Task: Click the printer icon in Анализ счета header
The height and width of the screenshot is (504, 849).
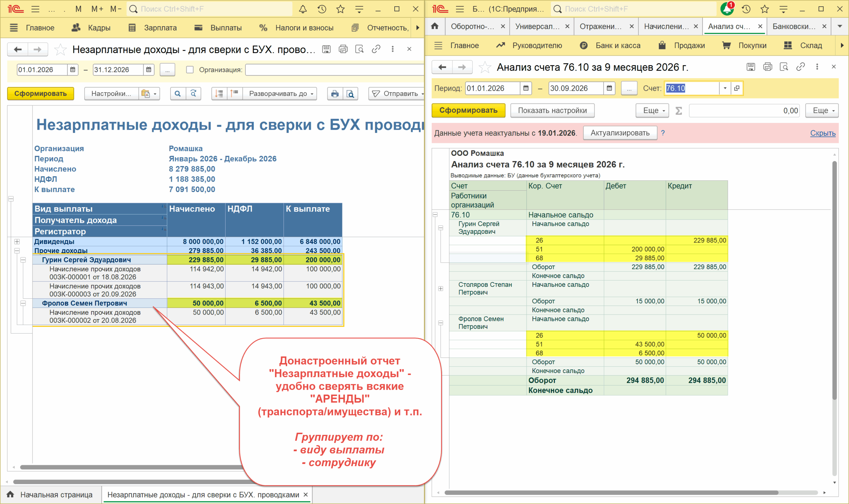Action: (767, 67)
